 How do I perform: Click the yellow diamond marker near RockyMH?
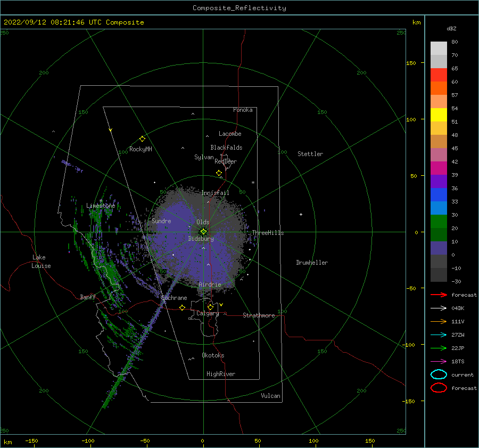coord(142,139)
